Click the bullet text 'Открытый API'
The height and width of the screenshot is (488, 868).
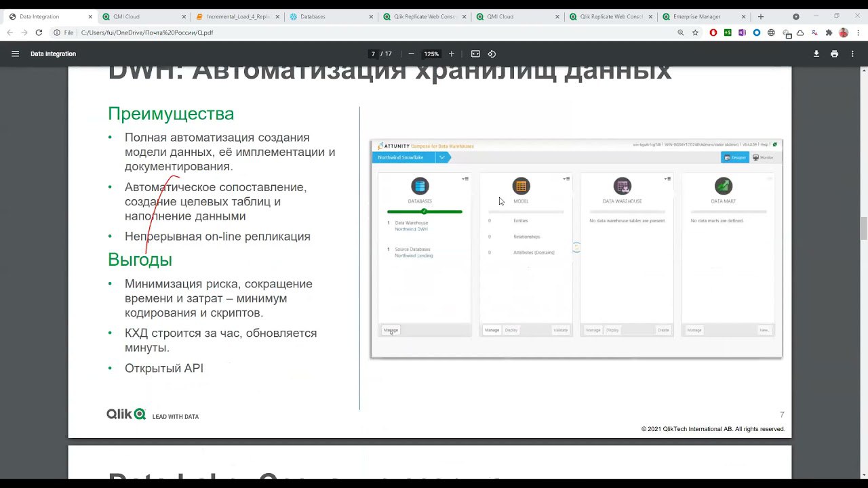coord(164,368)
